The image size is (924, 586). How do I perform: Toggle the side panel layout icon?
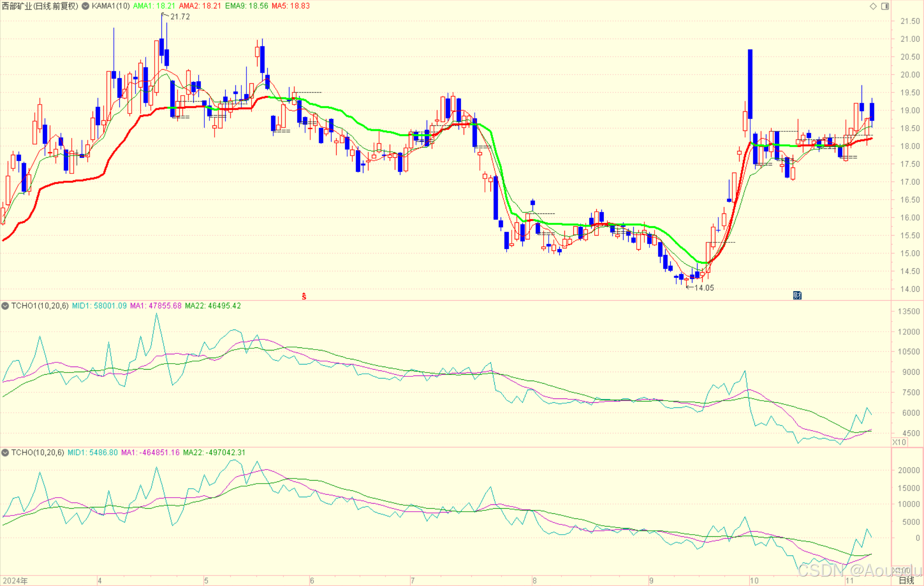tap(885, 6)
